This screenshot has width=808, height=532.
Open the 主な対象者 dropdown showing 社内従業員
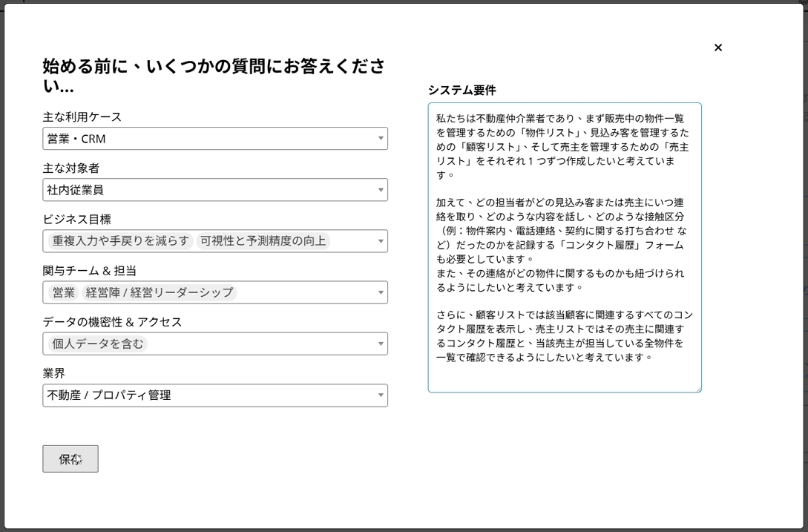(214, 190)
